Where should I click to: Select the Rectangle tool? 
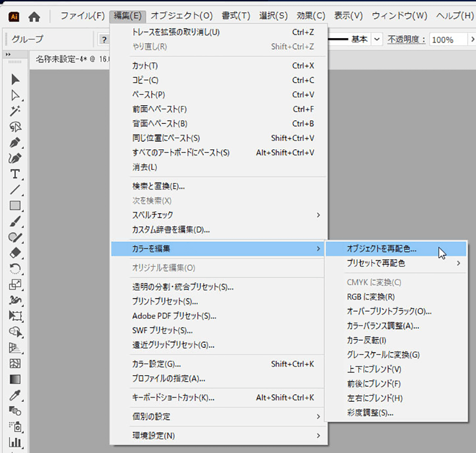point(15,206)
